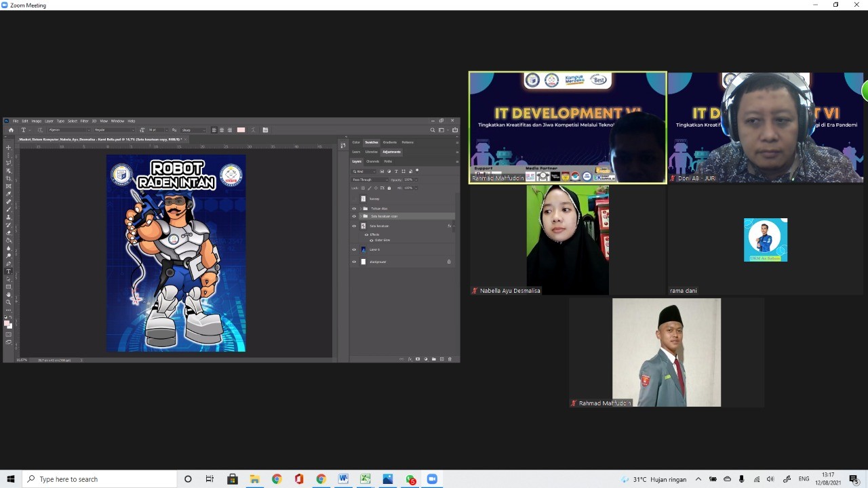Image resolution: width=868 pixels, height=488 pixels.
Task: Toggle Effects visibility eye
Action: [x=367, y=235]
